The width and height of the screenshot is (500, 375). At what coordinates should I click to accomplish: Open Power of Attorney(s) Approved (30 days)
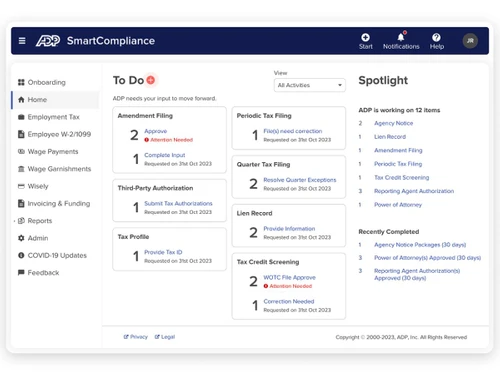427,258
